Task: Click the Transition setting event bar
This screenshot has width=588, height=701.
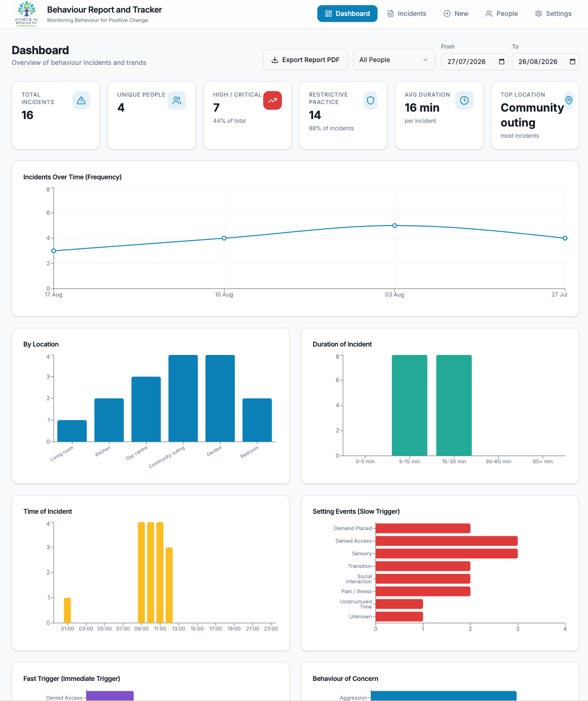Action: point(423,566)
